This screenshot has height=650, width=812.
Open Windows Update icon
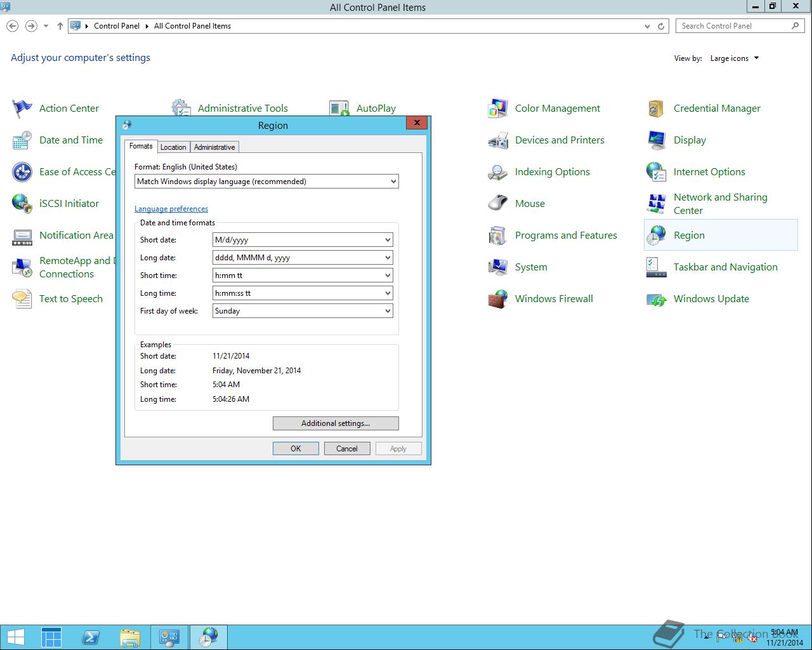tap(656, 299)
